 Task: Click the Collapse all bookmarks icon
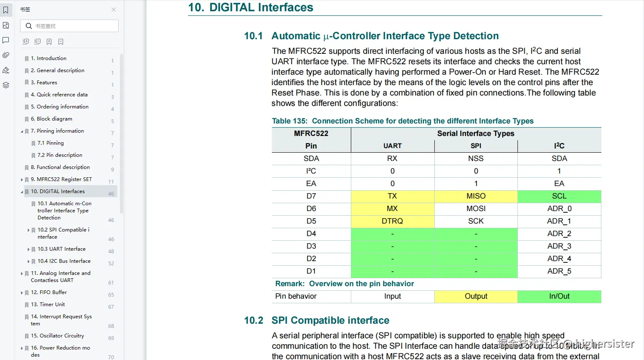(38, 42)
